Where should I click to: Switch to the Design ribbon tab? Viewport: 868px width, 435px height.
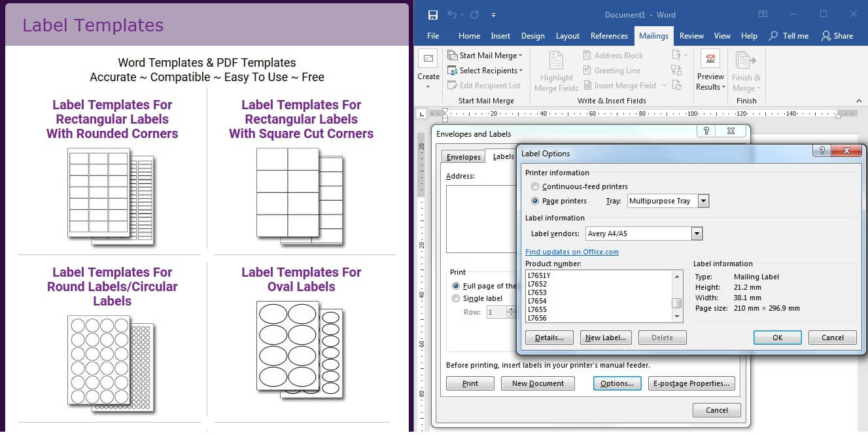[x=533, y=36]
